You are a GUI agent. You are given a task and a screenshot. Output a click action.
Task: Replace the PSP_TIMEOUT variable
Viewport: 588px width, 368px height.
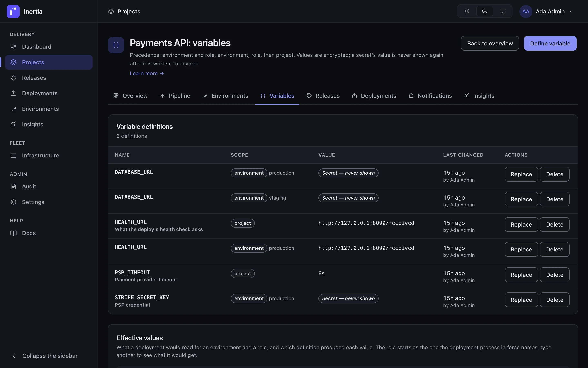click(521, 275)
